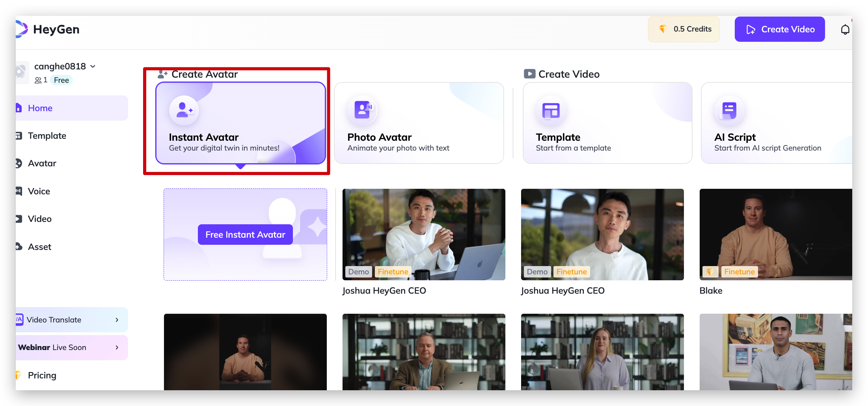This screenshot has height=406, width=868.
Task: Click the 0.5 Credits button
Action: 684,29
